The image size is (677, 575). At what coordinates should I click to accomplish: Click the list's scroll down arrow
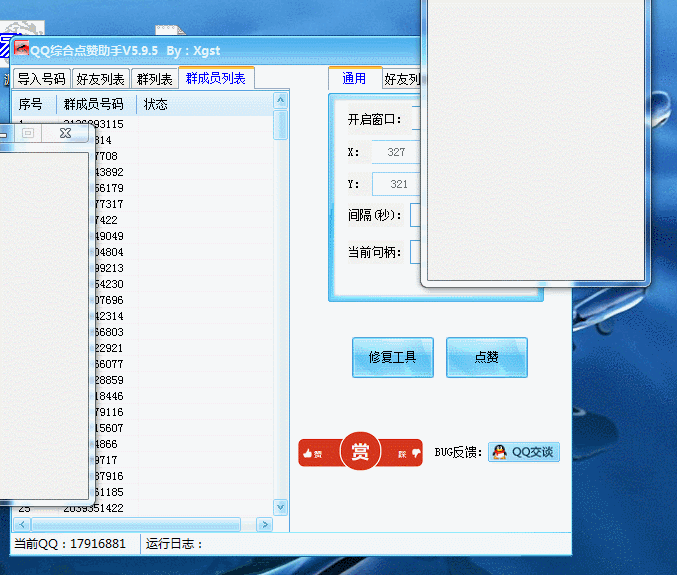coord(281,507)
